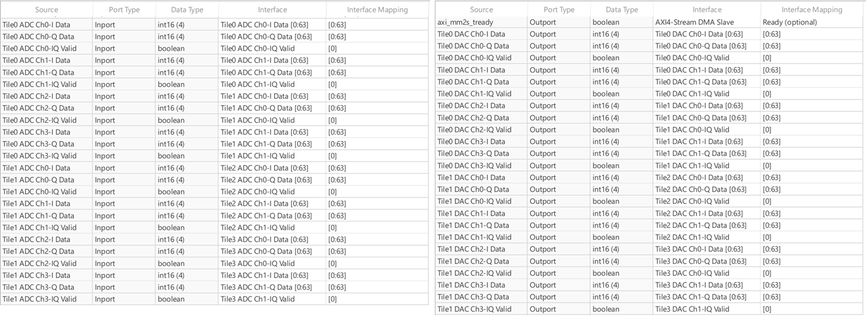The width and height of the screenshot is (868, 319).
Task: Click the Tile2 ADC Ch1-IQ Valid interface cell
Action: [272, 228]
